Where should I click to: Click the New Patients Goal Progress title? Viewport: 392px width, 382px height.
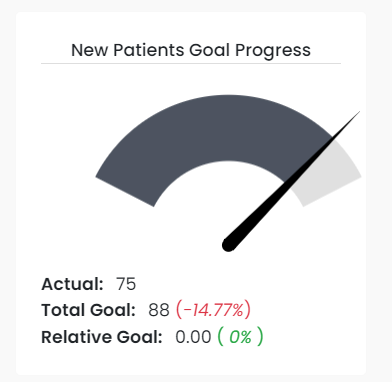tap(191, 50)
